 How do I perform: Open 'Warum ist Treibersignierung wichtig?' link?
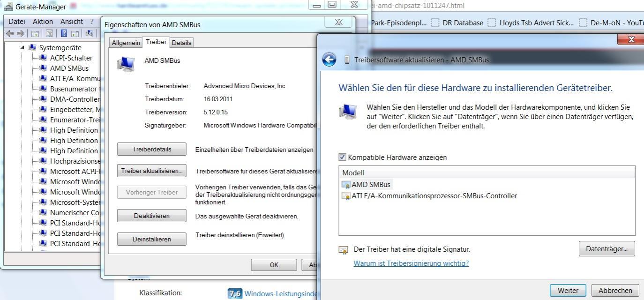pos(411,263)
